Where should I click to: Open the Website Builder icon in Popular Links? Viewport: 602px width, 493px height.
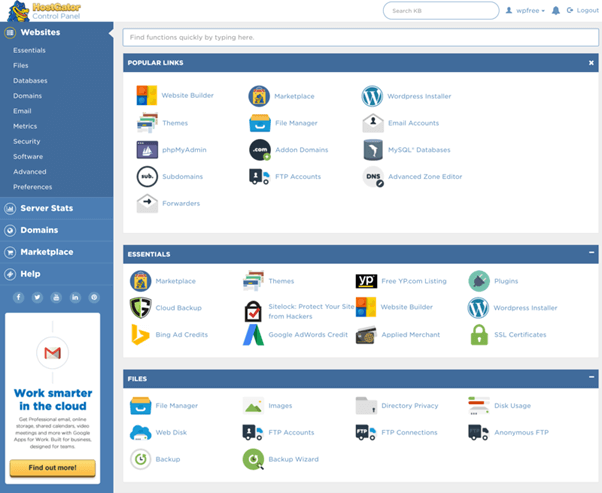tap(147, 95)
